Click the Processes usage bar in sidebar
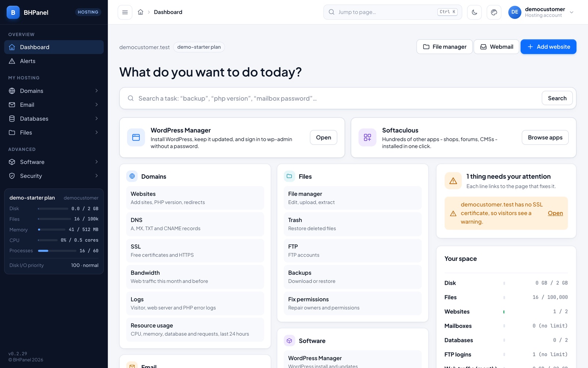 coord(57,251)
